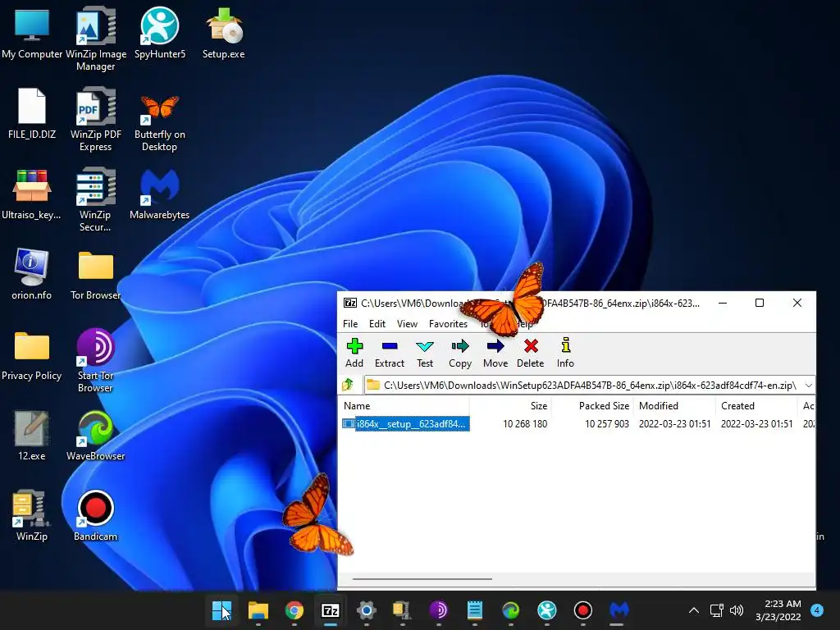Run the Test archive tool
Image resolution: width=840 pixels, height=630 pixels.
click(x=425, y=353)
